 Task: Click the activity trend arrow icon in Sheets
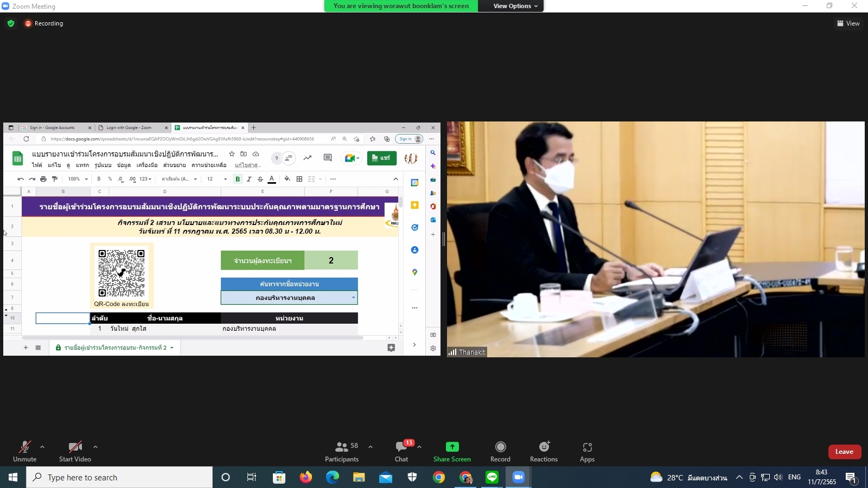pos(308,158)
